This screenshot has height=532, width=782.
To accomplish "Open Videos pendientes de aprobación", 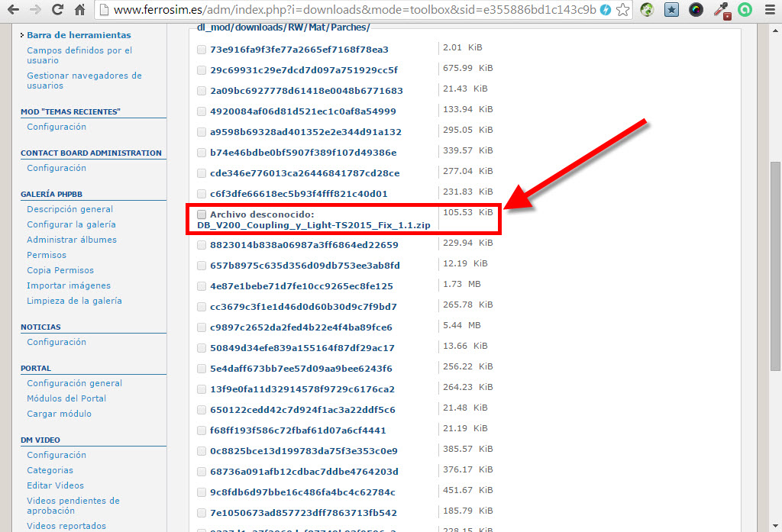I will [73, 505].
